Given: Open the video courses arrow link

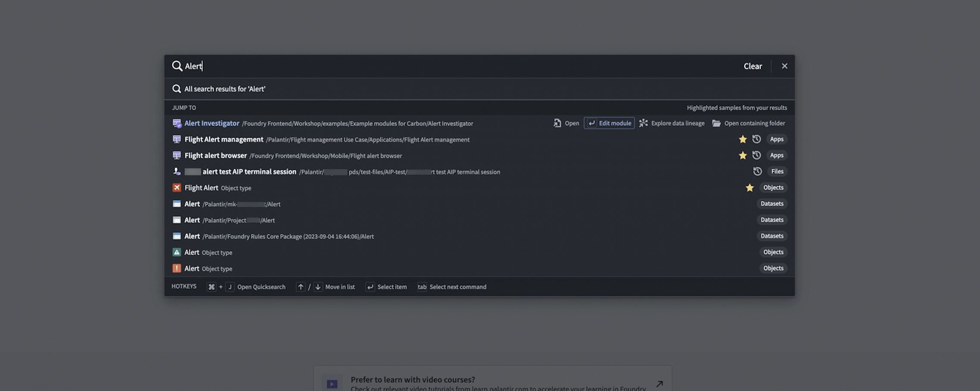Looking at the screenshot, I should (659, 384).
